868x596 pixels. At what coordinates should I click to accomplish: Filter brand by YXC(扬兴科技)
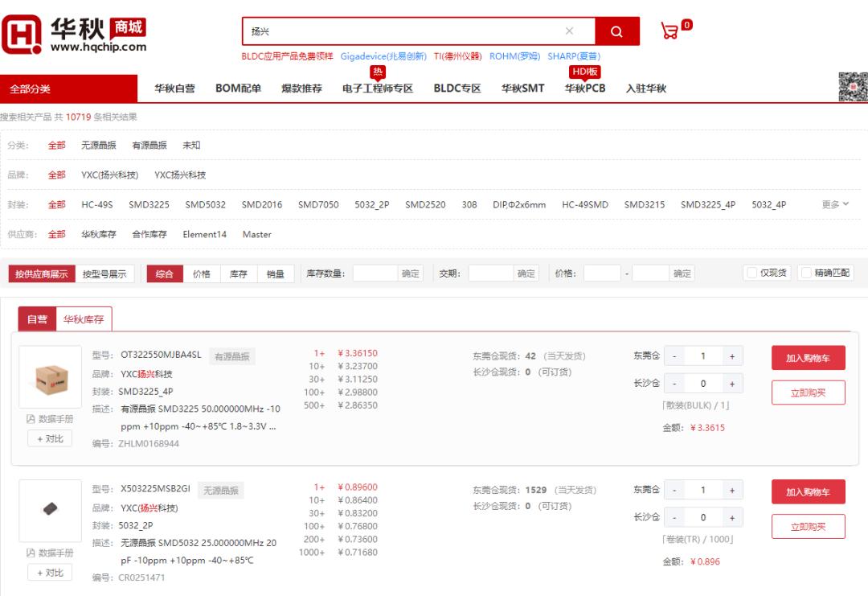click(109, 175)
